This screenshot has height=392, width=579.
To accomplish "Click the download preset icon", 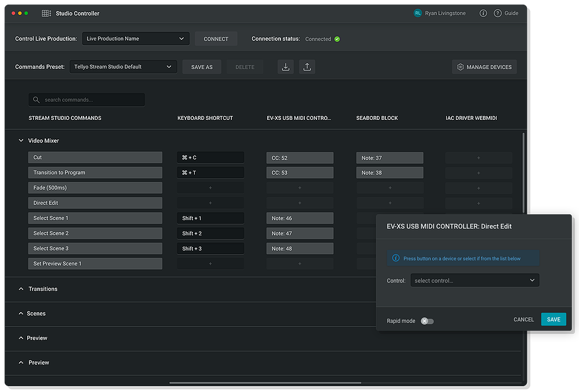I will pos(285,67).
